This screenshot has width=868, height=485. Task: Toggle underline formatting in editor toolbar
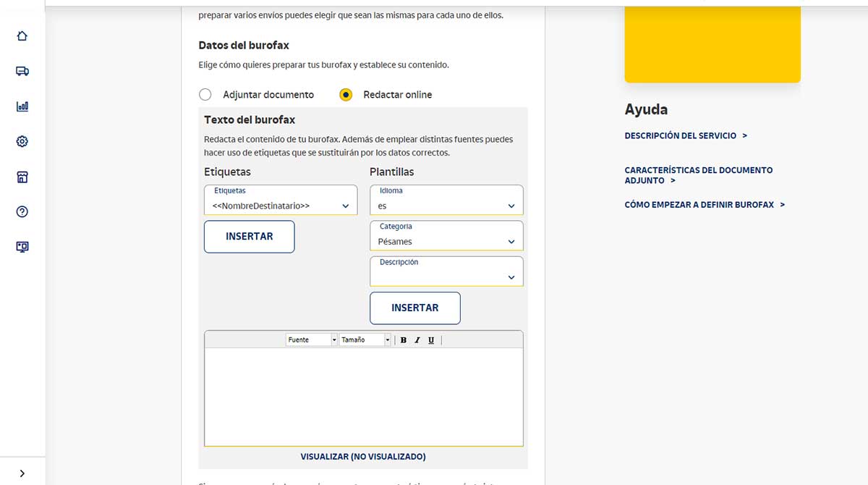[431, 340]
